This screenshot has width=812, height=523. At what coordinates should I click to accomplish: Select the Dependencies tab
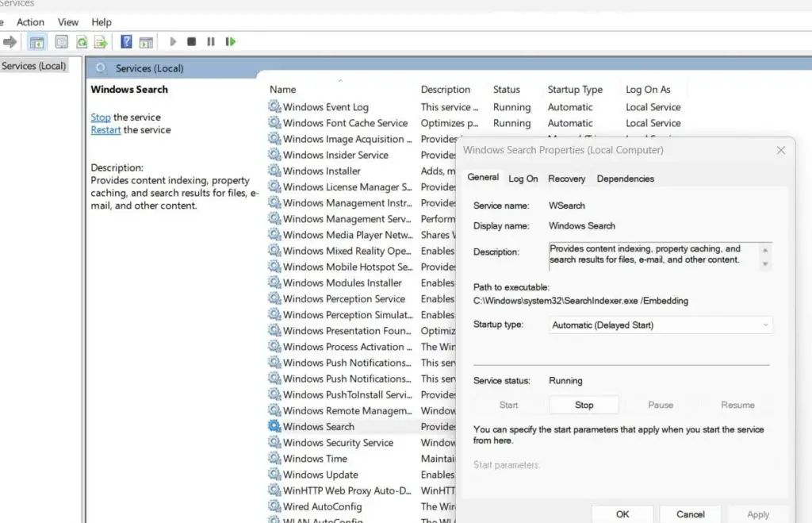[625, 179]
